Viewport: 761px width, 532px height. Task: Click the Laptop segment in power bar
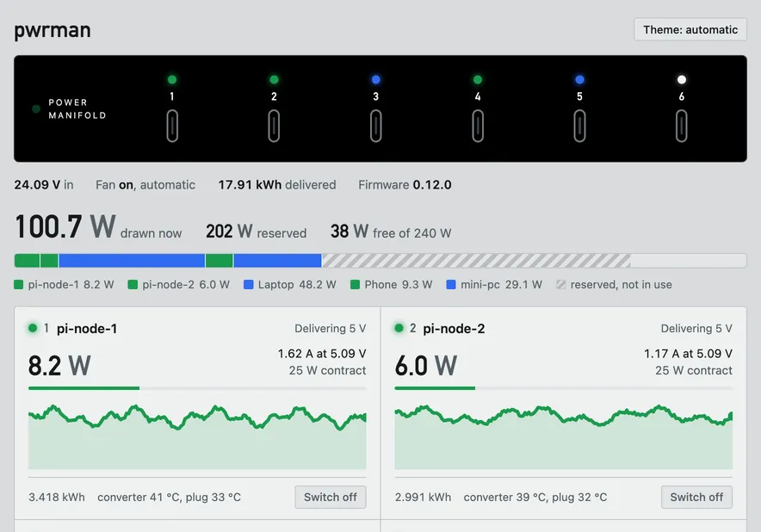pyautogui.click(x=132, y=261)
